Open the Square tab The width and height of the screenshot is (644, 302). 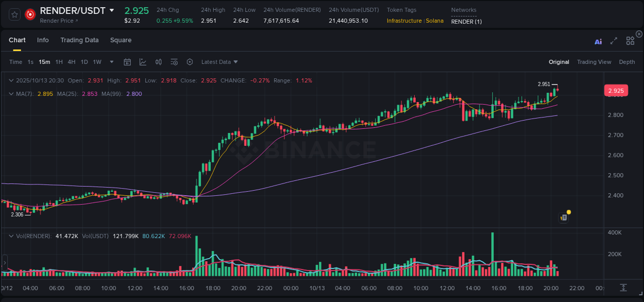[x=121, y=40]
